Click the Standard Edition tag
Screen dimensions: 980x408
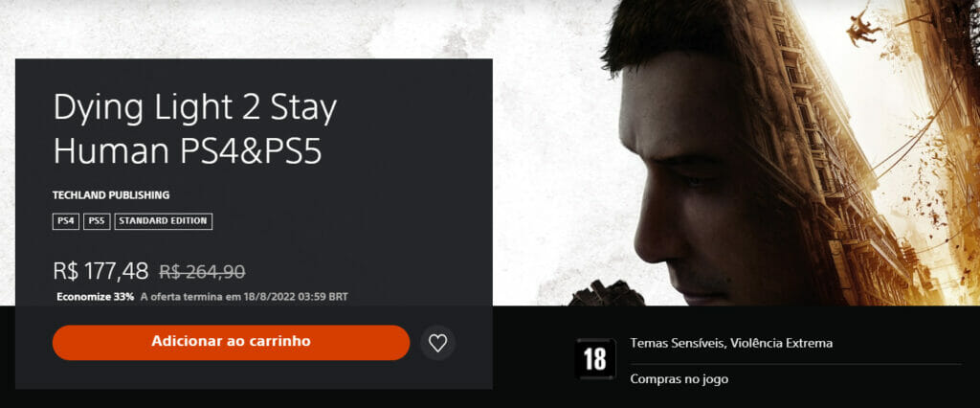tap(163, 221)
